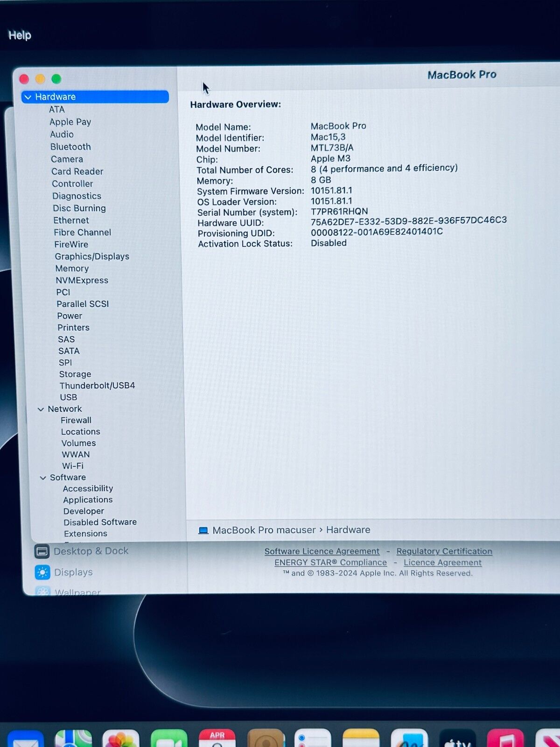The width and height of the screenshot is (560, 747).
Task: Open the Regulatory Certification link
Action: point(444,551)
